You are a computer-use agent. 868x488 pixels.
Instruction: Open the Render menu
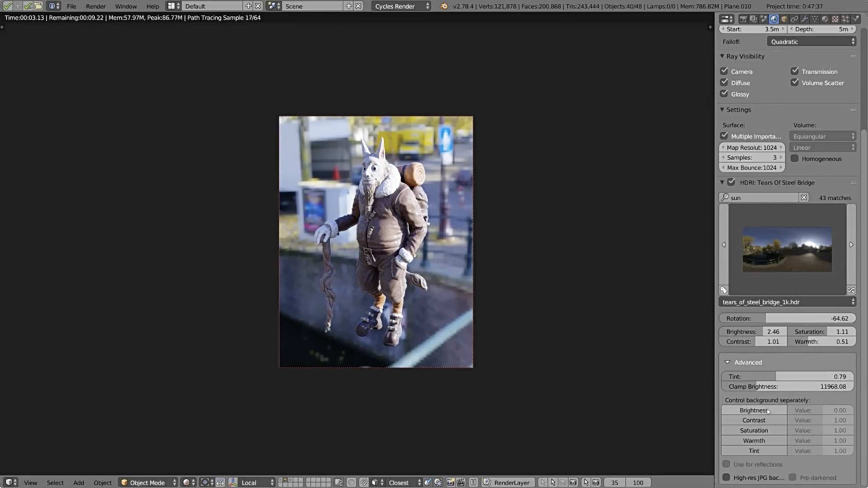point(95,6)
